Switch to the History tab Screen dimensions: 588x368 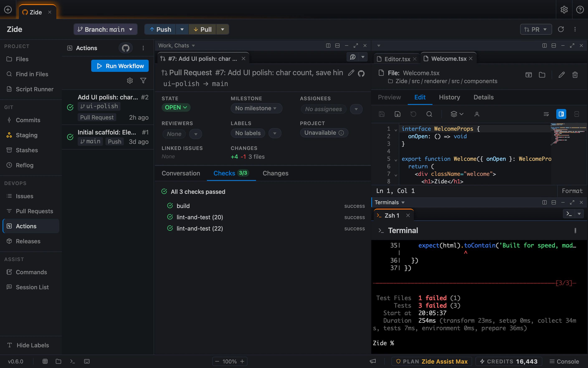tap(449, 97)
